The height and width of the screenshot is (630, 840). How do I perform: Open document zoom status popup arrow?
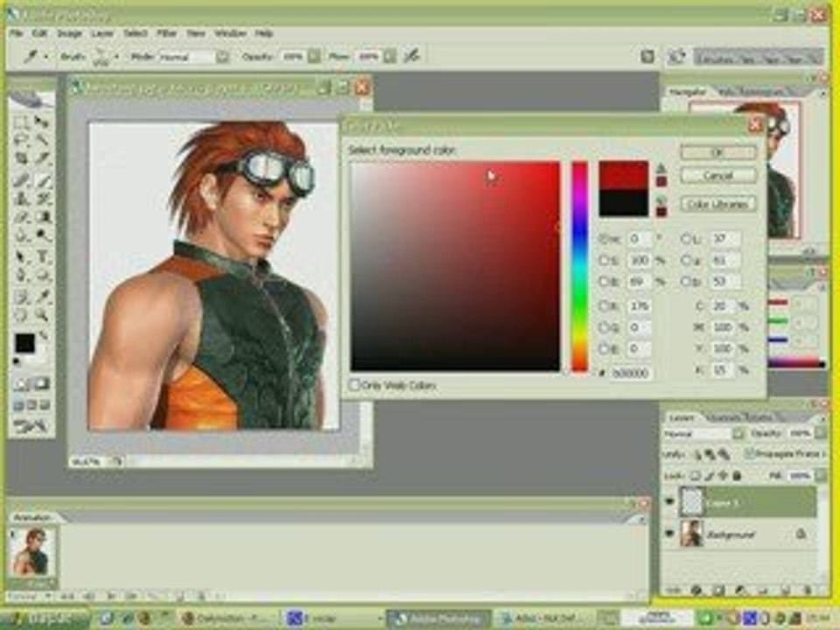(117, 461)
